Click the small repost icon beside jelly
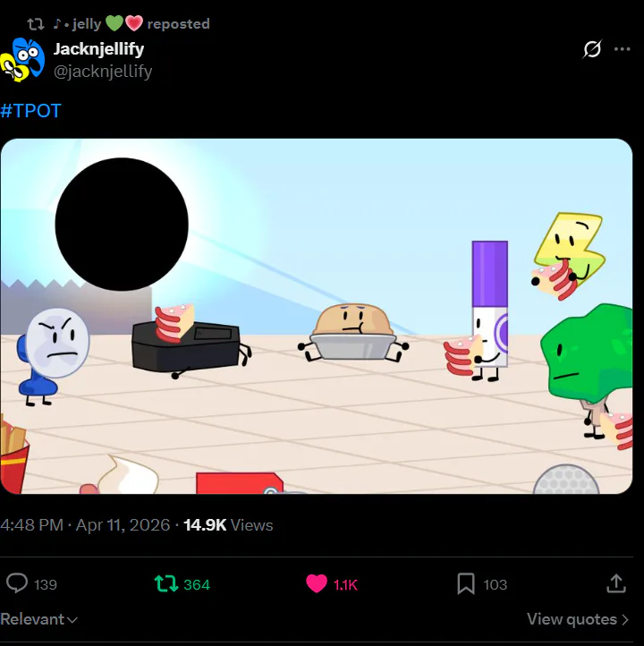Screen dimensions: 644x646 coord(36,24)
